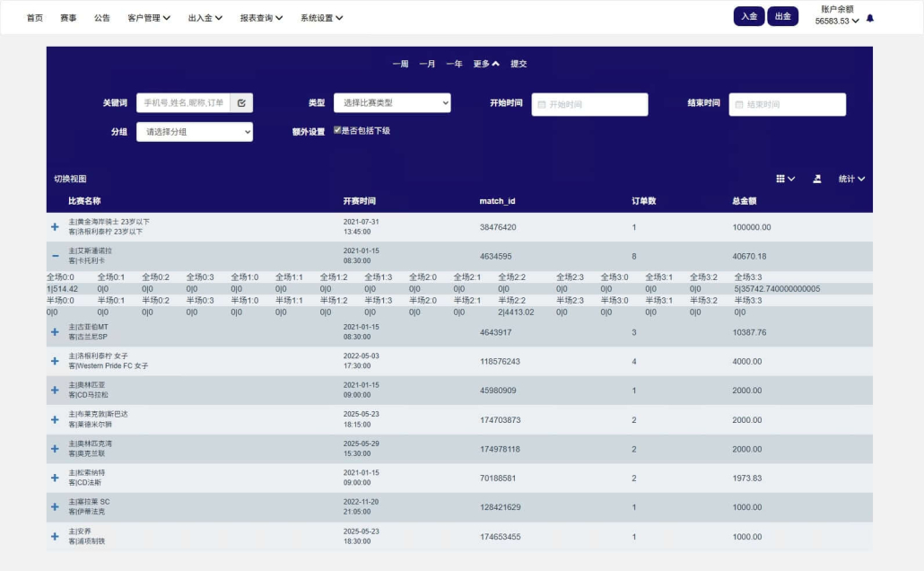Open the 系统设置 menu

click(x=322, y=18)
